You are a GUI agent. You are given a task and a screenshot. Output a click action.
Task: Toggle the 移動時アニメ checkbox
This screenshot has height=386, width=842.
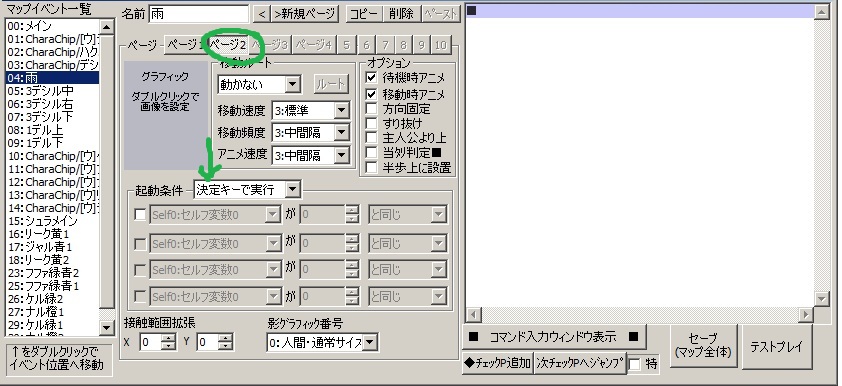point(371,94)
